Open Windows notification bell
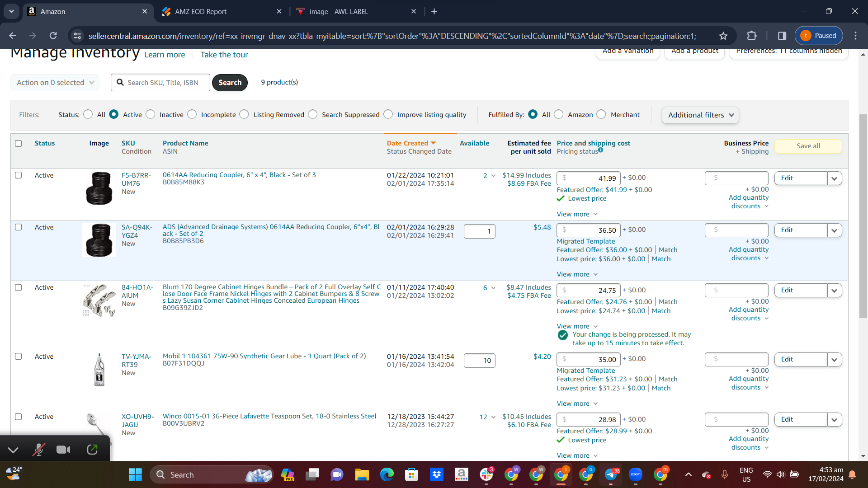Screen dimensions: 868x488 852,474
